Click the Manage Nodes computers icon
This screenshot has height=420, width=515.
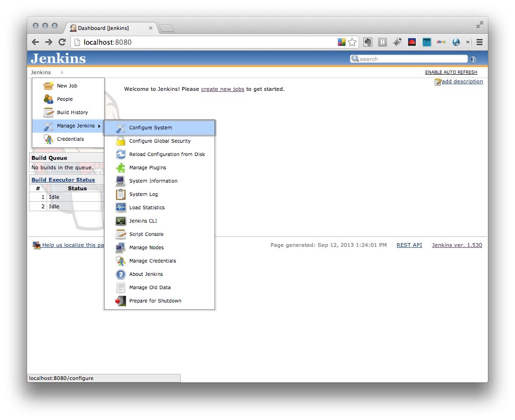pyautogui.click(x=120, y=247)
